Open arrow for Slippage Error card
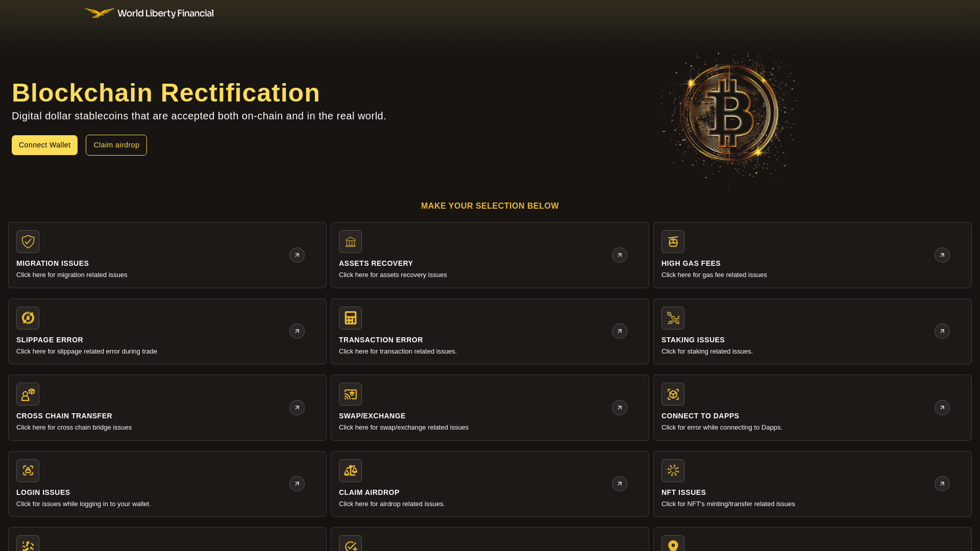 297,331
